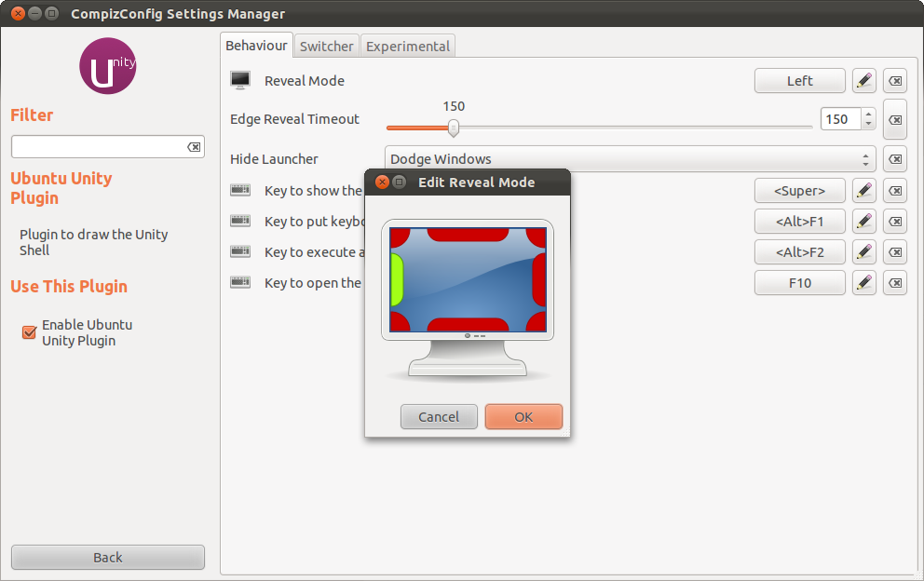Toggle the bottom-right corner region on monitor

(x=537, y=322)
